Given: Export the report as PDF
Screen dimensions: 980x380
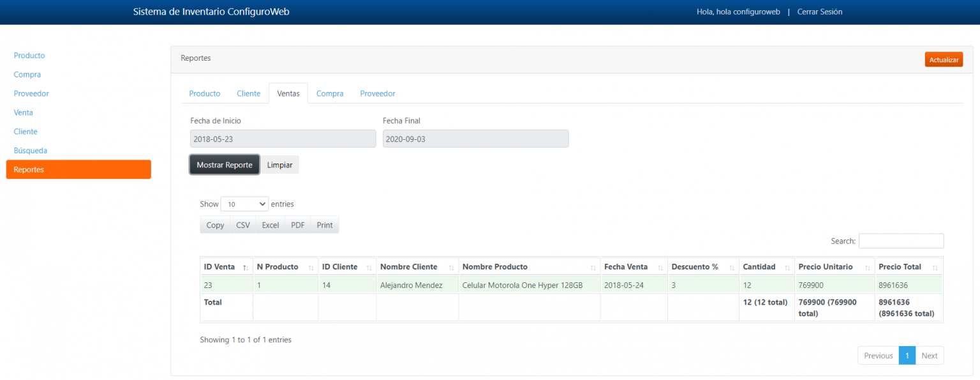Looking at the screenshot, I should point(297,224).
